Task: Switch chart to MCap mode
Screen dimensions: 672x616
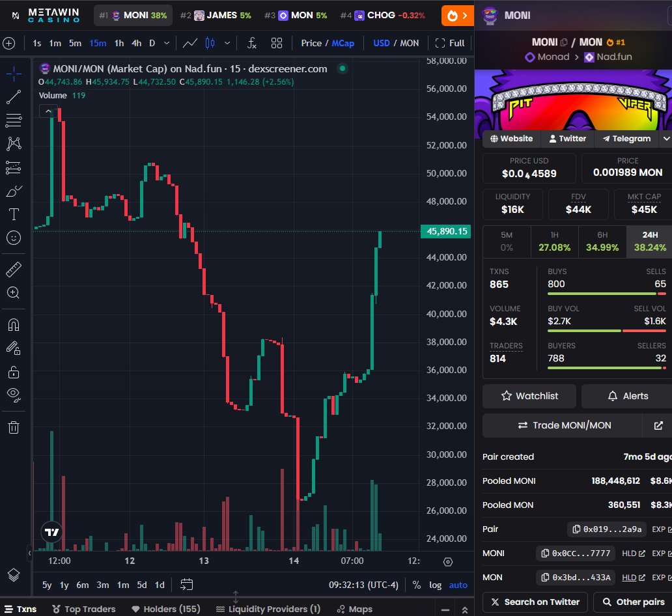Action: pyautogui.click(x=343, y=43)
